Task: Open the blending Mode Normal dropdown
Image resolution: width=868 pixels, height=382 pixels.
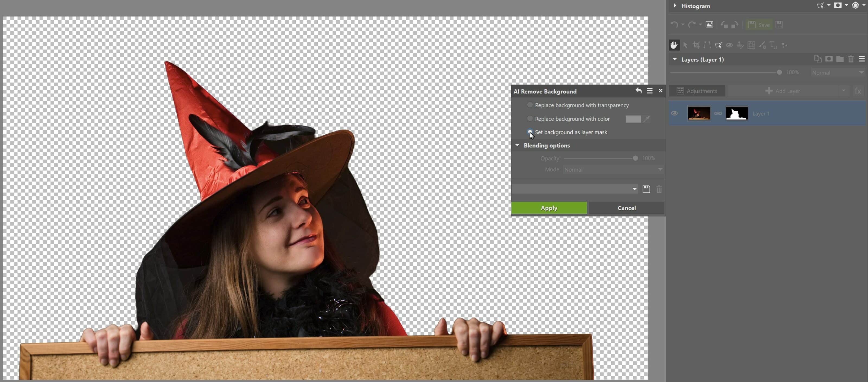Action: [x=613, y=170]
